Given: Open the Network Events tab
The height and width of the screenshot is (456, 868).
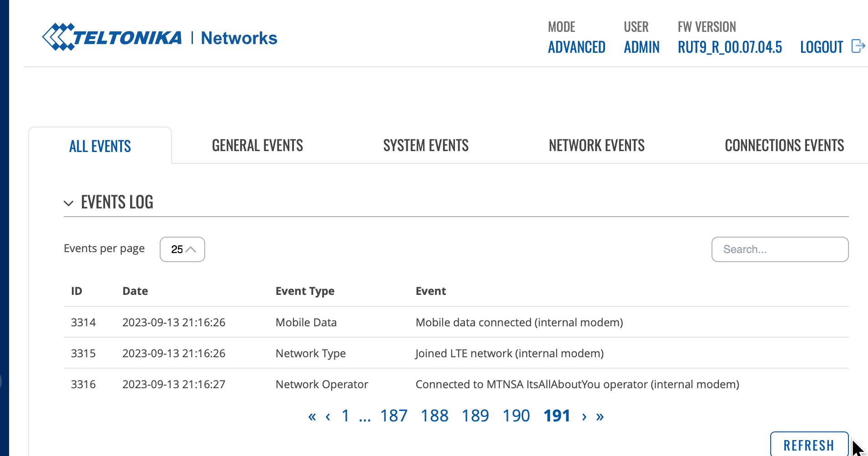Looking at the screenshot, I should tap(596, 146).
